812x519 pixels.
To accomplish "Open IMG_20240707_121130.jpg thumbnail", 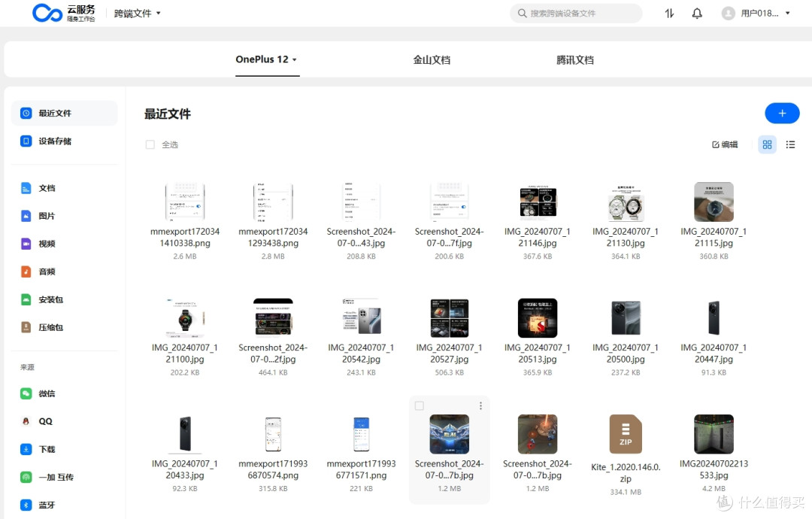I will coord(626,202).
